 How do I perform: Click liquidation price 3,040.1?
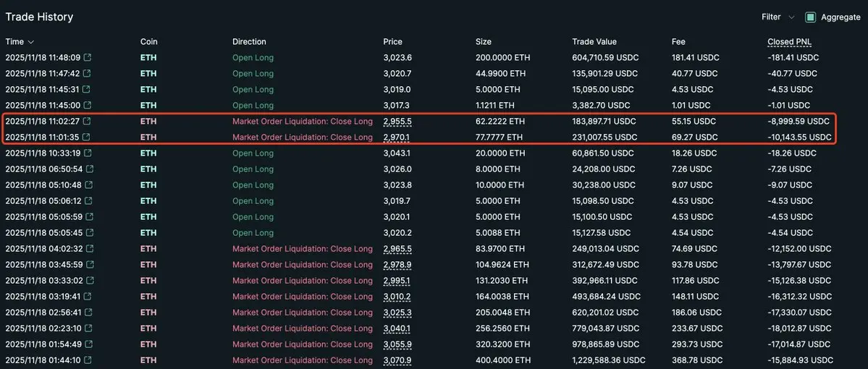397,328
